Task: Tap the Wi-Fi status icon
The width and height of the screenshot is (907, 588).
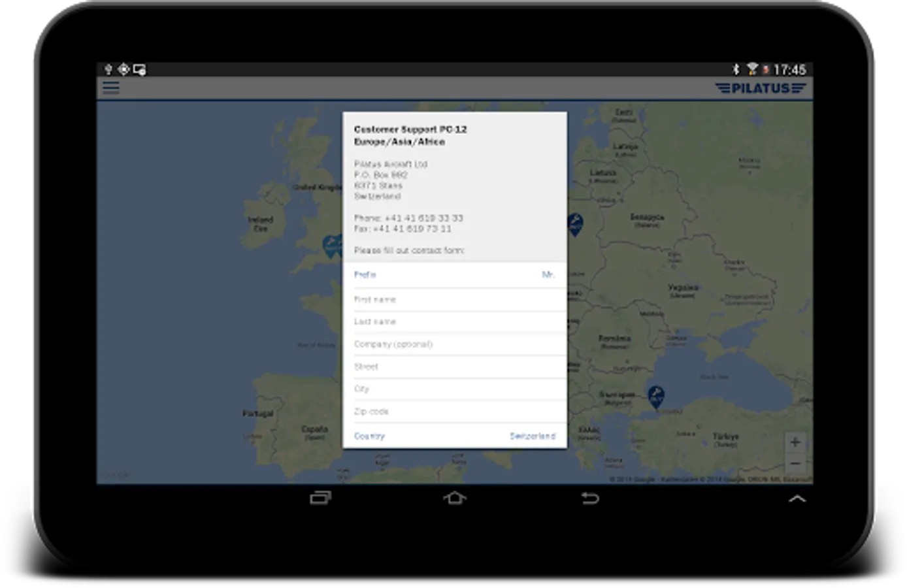Action: click(x=752, y=69)
